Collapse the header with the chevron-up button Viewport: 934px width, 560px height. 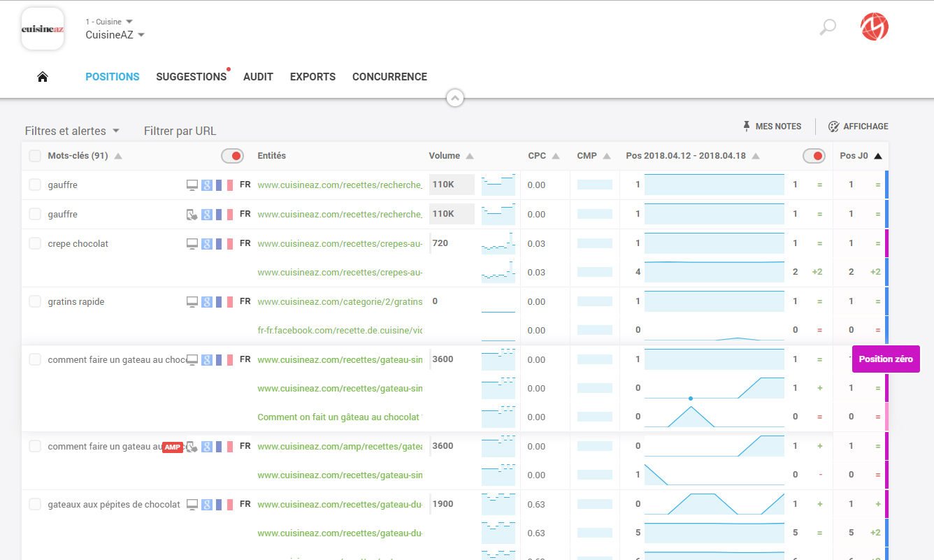[455, 99]
